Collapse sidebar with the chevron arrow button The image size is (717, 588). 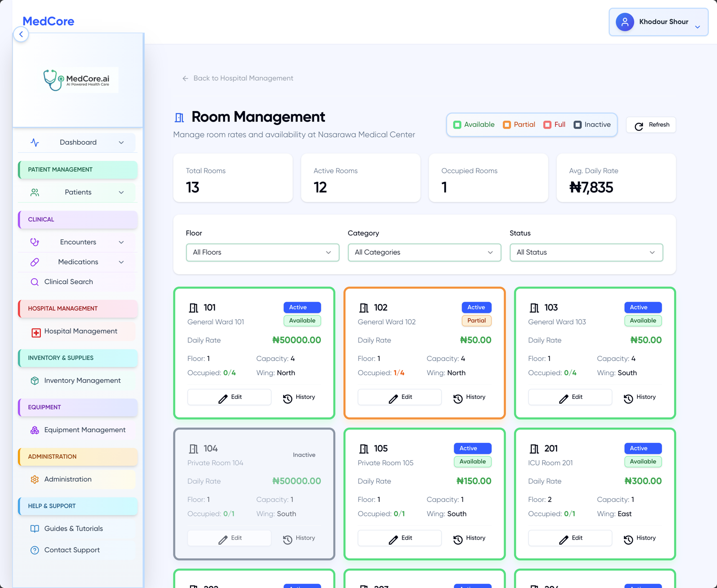[x=21, y=34]
